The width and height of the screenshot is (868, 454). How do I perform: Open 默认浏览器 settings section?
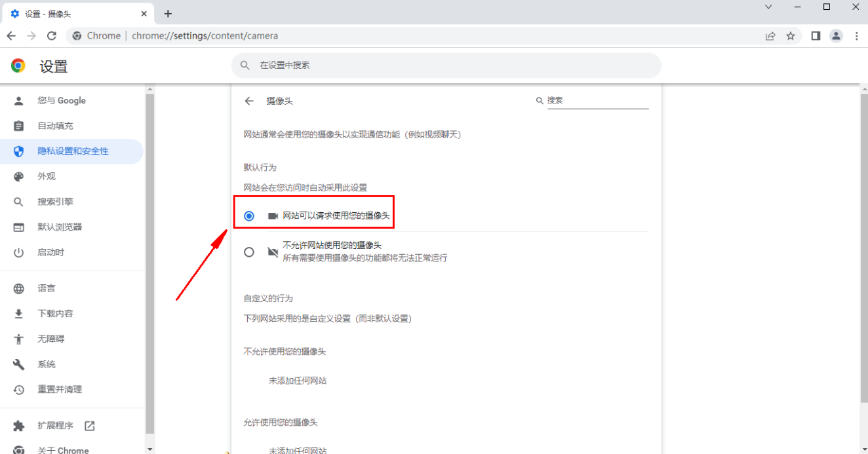(x=71, y=227)
